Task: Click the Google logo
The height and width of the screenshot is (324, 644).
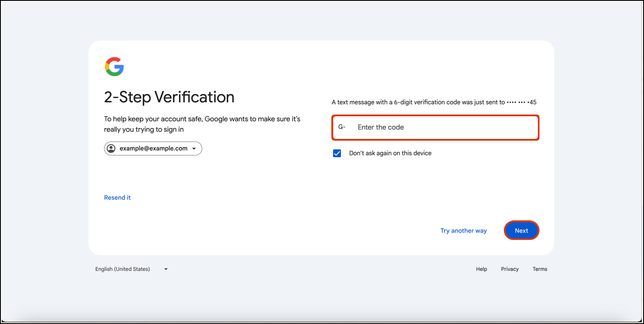Action: point(115,67)
